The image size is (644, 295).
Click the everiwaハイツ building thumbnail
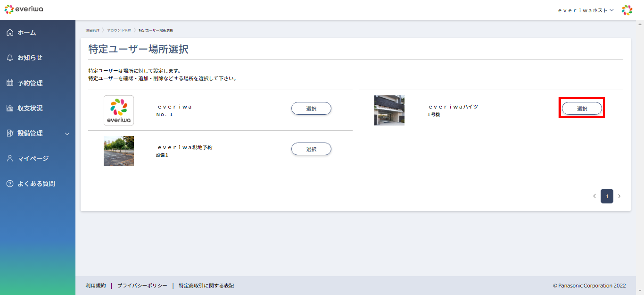click(x=389, y=110)
